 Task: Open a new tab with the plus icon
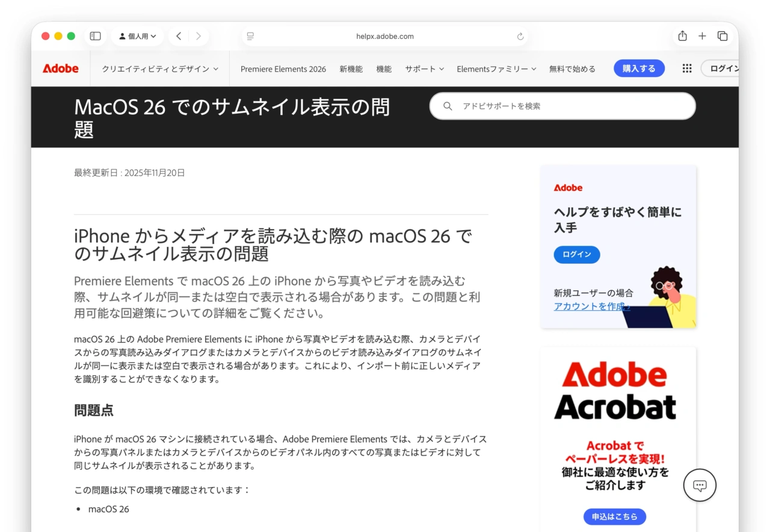tap(702, 36)
